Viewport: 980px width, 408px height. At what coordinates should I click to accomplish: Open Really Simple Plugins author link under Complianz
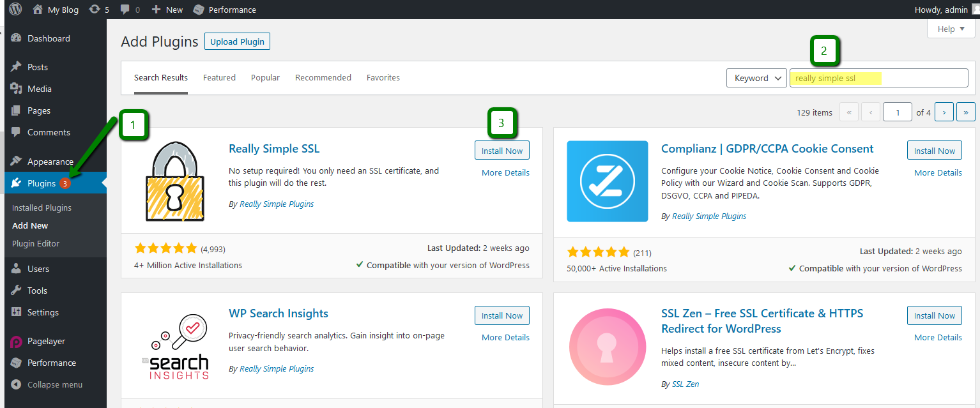pos(709,216)
